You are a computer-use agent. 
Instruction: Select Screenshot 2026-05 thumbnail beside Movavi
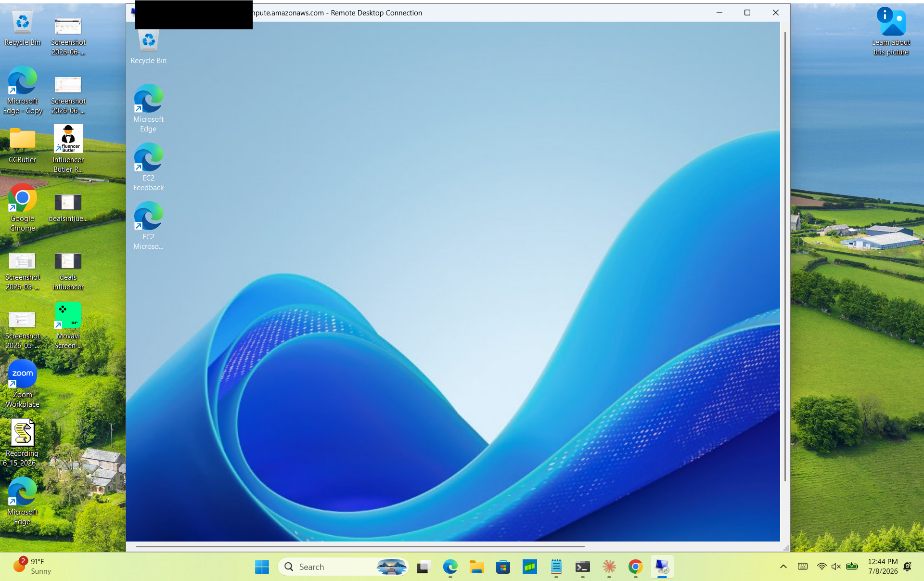click(22, 330)
